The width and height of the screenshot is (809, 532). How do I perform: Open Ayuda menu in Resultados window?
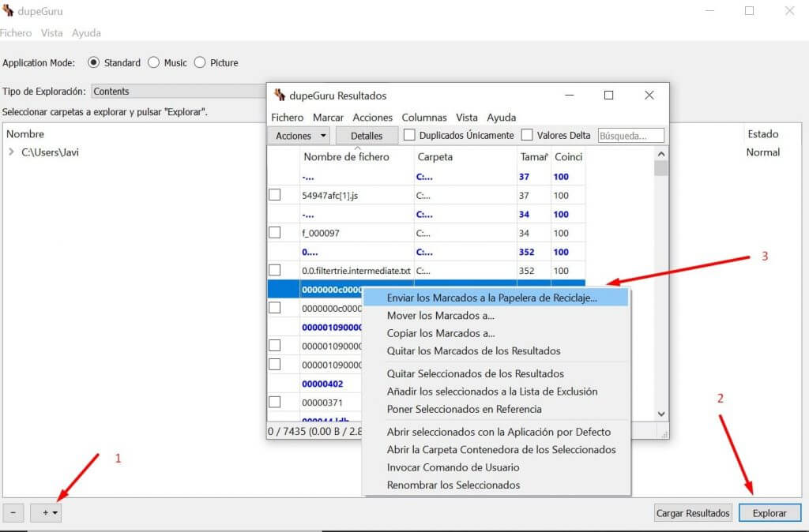(502, 118)
